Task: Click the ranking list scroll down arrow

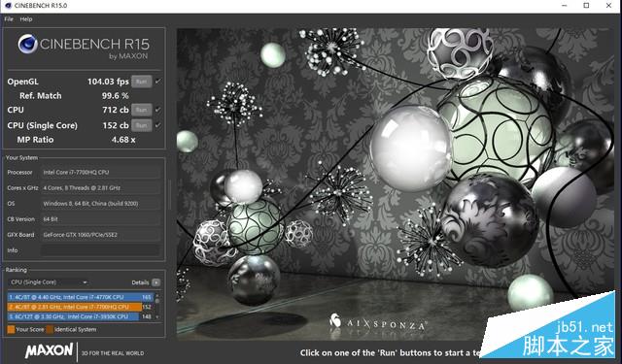Action: pyautogui.click(x=157, y=317)
